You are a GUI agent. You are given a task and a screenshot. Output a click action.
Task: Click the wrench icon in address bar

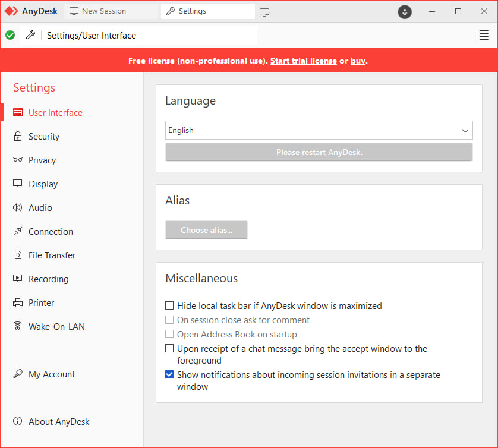coord(30,36)
